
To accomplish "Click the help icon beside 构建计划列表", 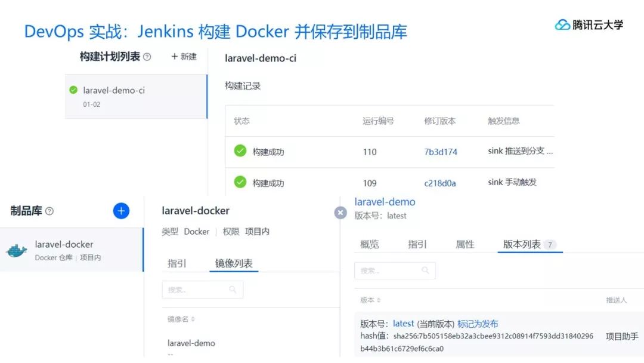I will click(147, 57).
